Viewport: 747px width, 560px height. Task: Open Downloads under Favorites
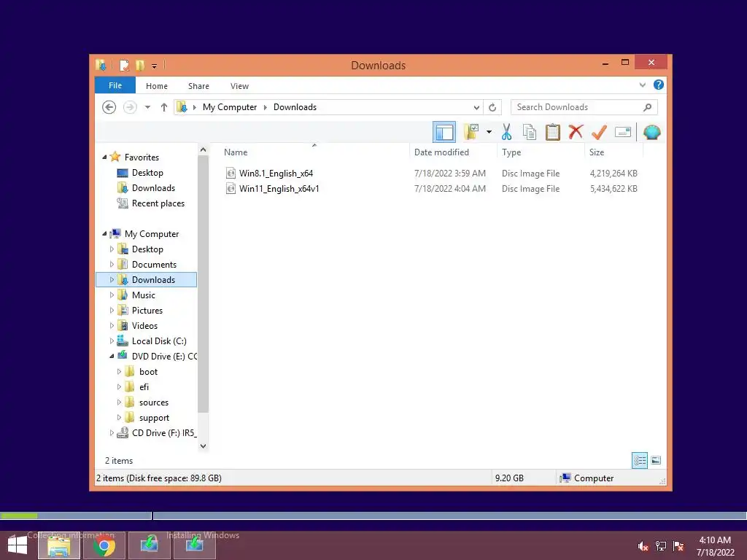[153, 188]
